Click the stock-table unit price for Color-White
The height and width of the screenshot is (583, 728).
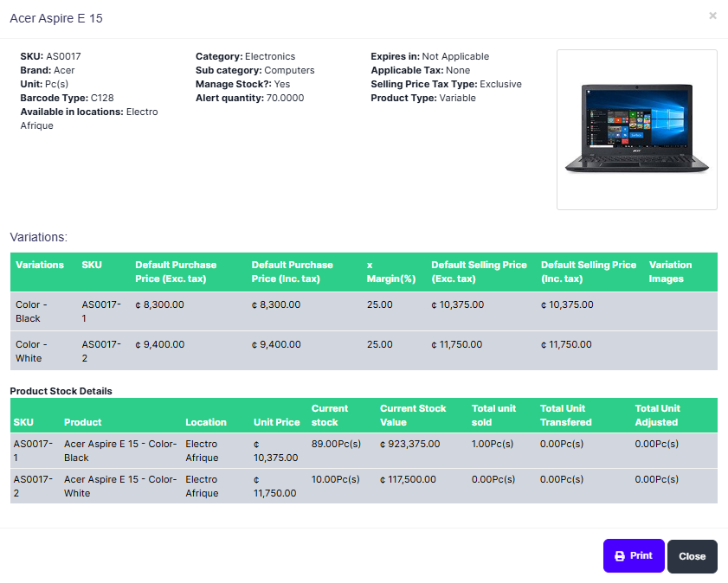tap(275, 486)
